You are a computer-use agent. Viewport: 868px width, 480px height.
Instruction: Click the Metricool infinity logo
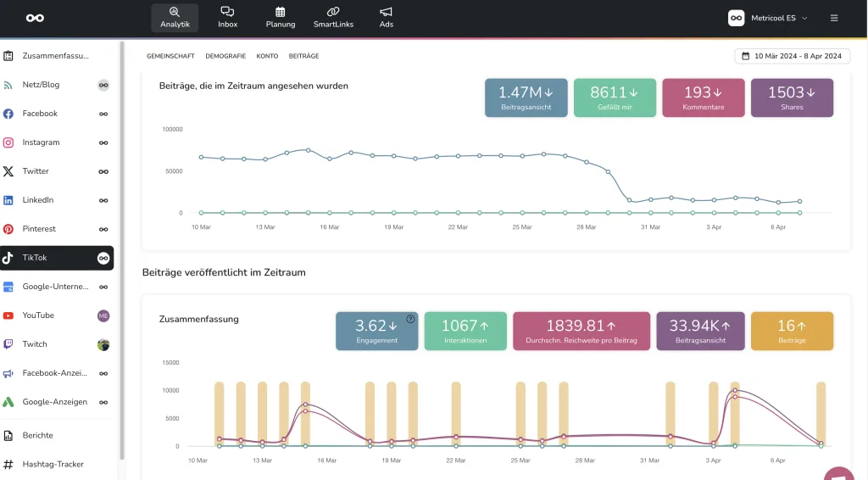(x=35, y=18)
